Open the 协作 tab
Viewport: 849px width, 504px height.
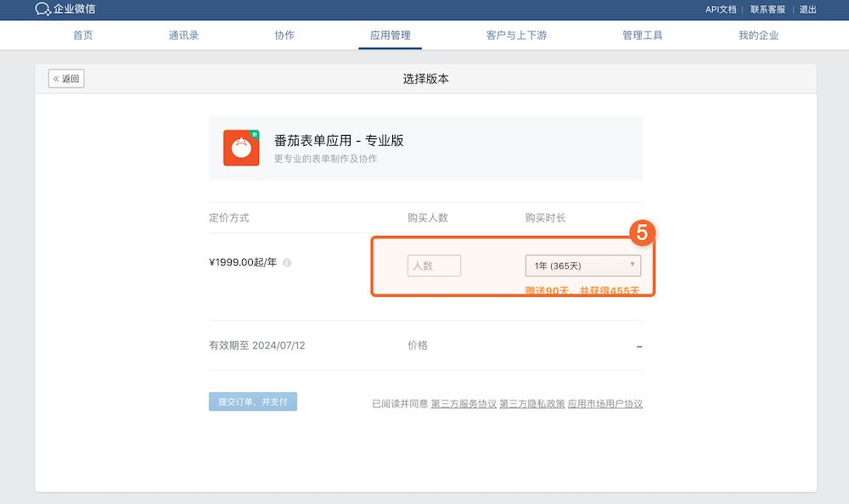coord(284,35)
